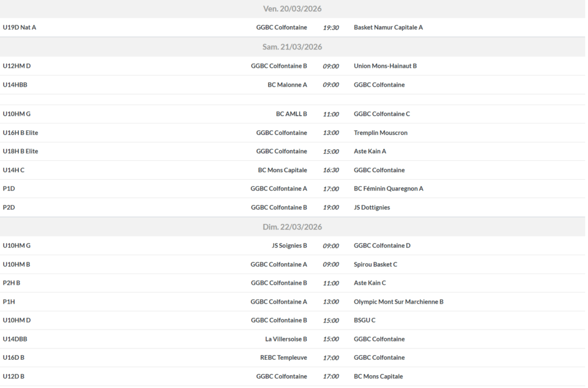This screenshot has width=588, height=388.
Task: Open the Basket Namur Capitale A team
Action: click(388, 28)
